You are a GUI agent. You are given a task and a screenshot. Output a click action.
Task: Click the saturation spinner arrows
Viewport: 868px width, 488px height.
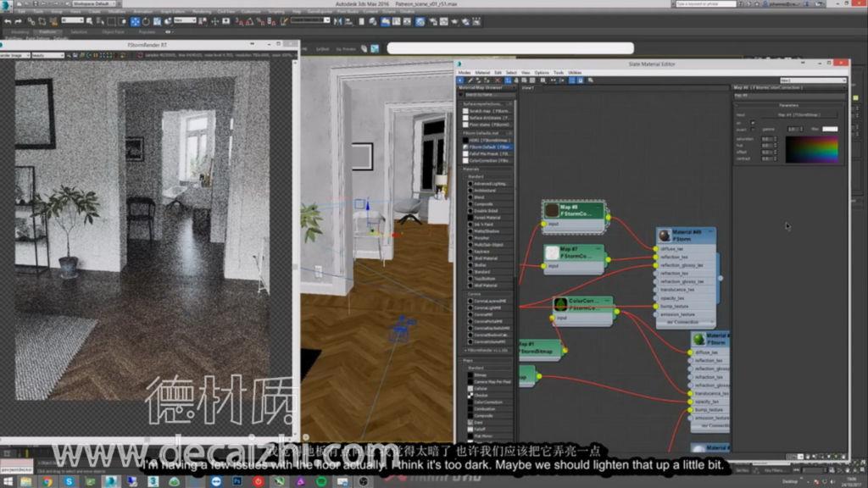click(775, 140)
